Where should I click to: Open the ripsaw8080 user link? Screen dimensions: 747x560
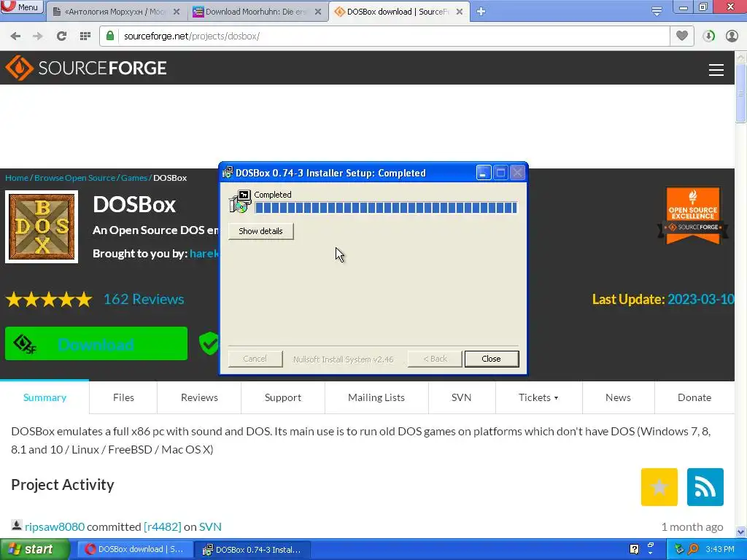(55, 526)
